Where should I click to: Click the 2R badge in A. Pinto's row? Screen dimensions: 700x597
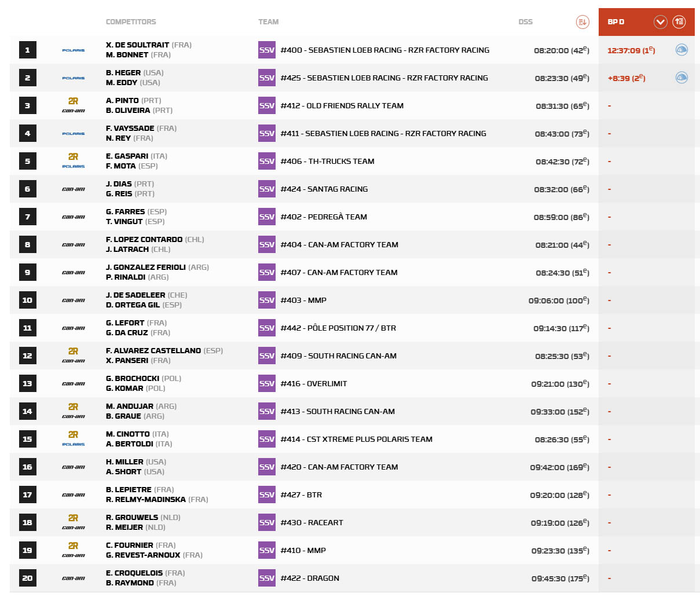[73, 101]
